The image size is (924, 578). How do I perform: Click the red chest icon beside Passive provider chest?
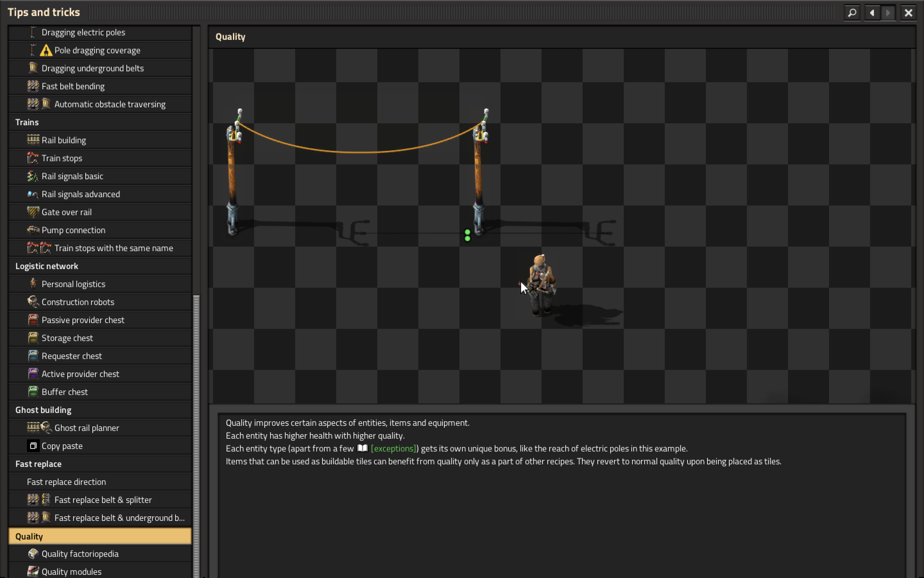tap(33, 320)
